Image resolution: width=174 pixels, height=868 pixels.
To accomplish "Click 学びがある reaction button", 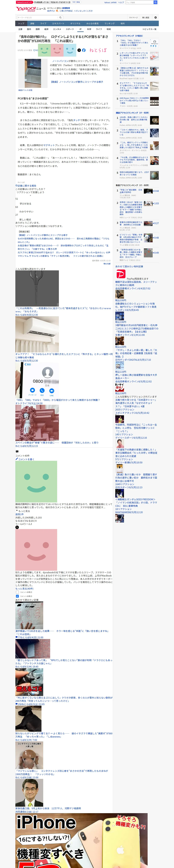I will pos(25,204).
